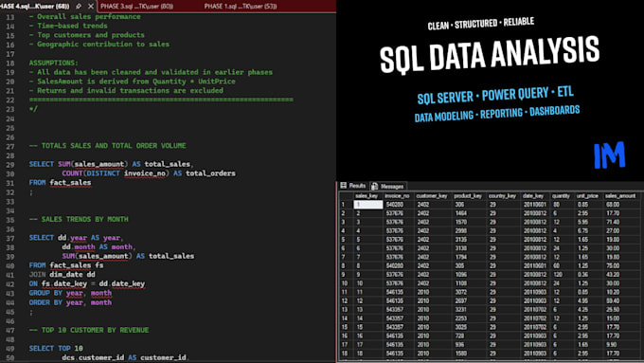Close the PHASE 4.sql editor tab
The height and width of the screenshot is (363, 644).
tap(91, 7)
